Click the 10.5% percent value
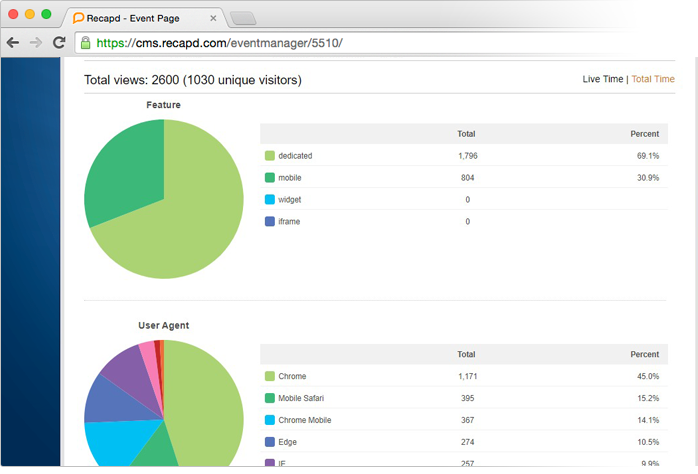 648,442
